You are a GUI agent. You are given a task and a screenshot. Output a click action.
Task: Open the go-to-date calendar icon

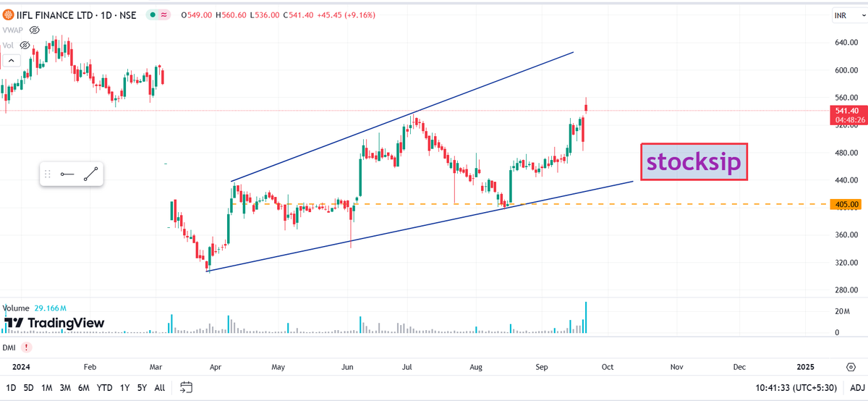coord(186,387)
